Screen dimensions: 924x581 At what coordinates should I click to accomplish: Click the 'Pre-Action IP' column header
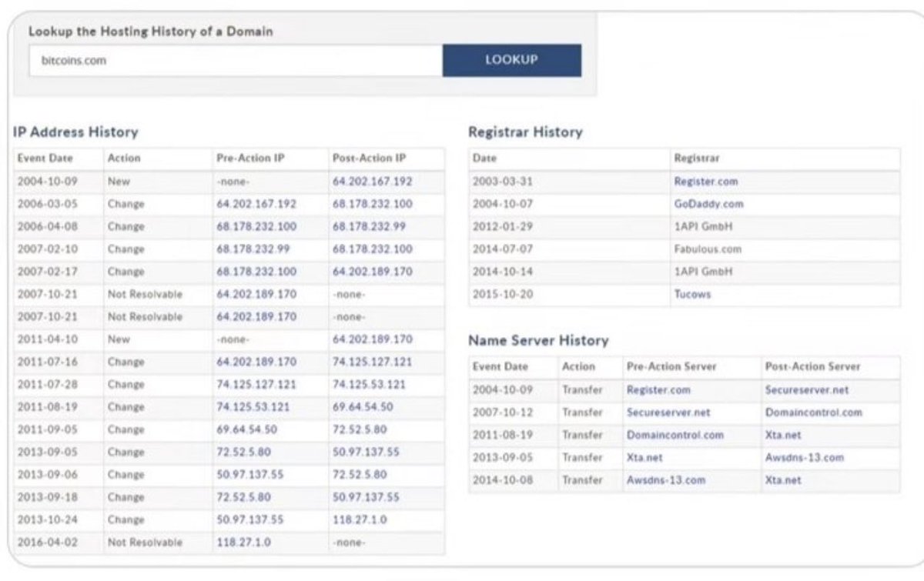point(249,158)
